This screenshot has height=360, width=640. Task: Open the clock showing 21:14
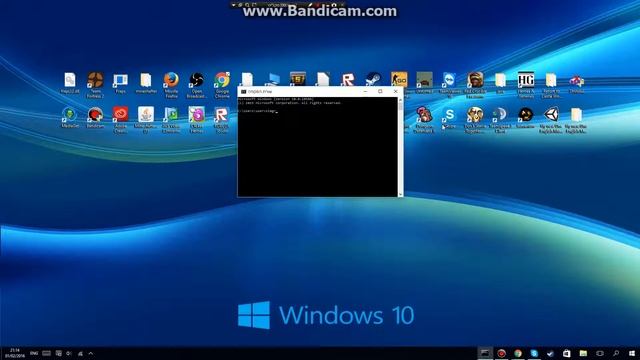point(15,353)
